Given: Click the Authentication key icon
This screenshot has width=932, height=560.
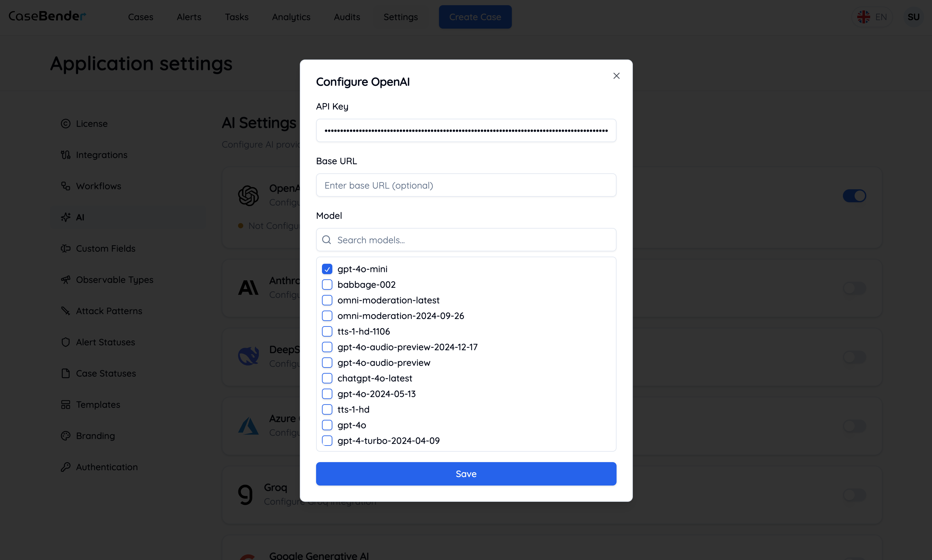Looking at the screenshot, I should tap(66, 467).
